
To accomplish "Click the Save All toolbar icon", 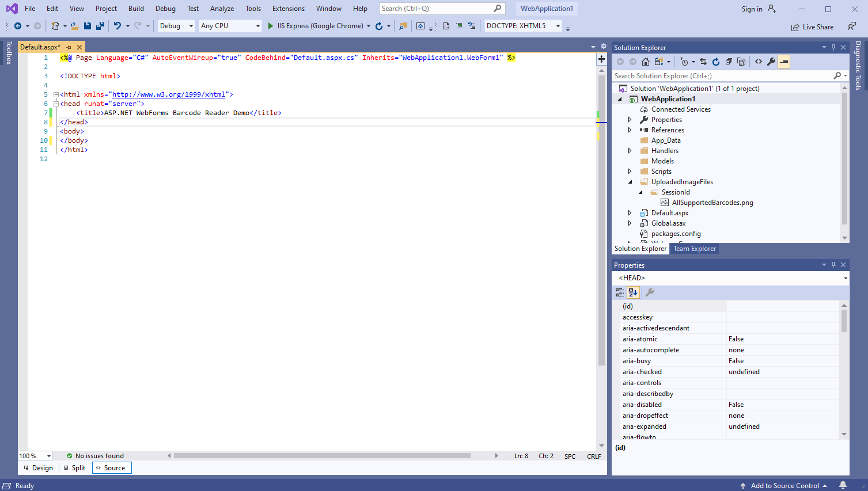I will (100, 26).
